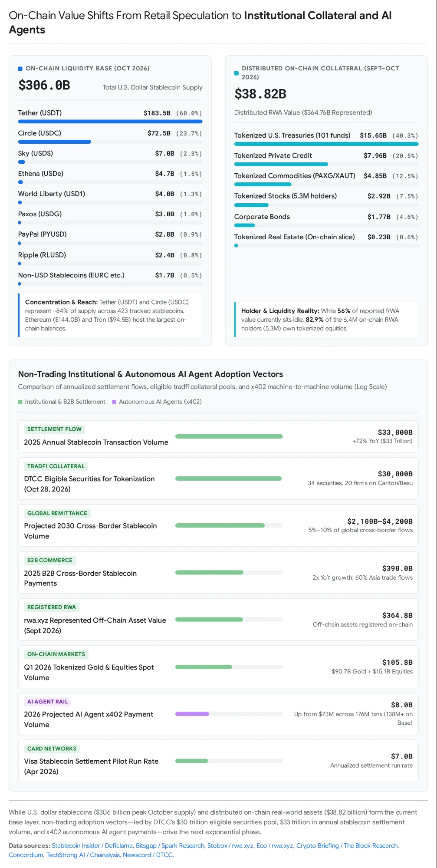Click the $33,000B settlement flow value
This screenshot has width=437, height=868.
click(395, 432)
